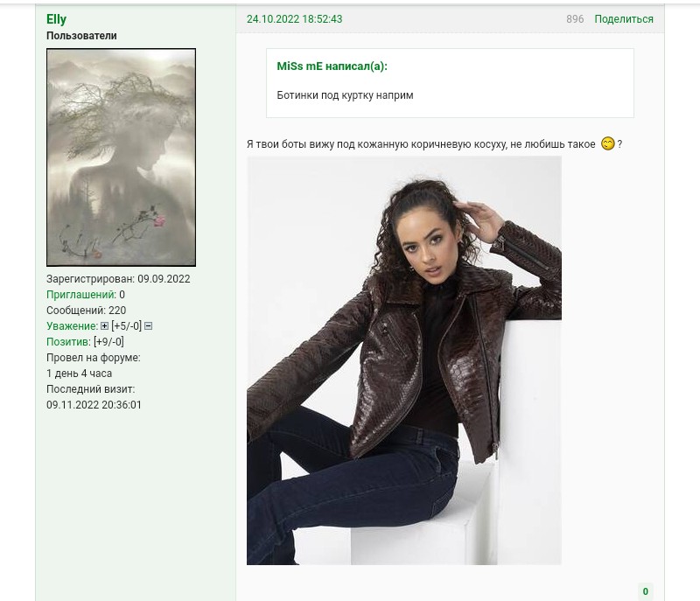This screenshot has height=601, width=700.
Task: Click the post rating counter showing 0
Action: pos(646,591)
